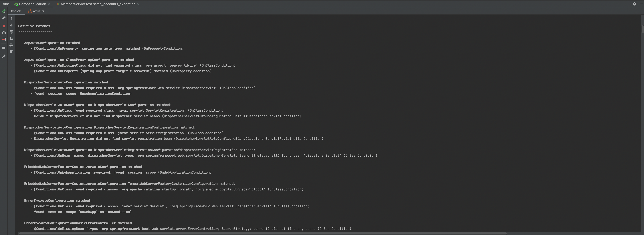
Task: Close the DemoApplication run tab
Action: 49,4
